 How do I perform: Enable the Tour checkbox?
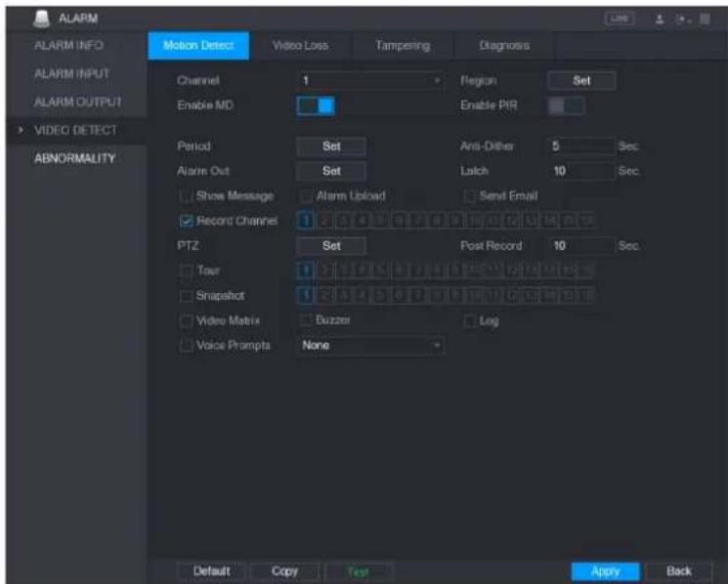pyautogui.click(x=186, y=271)
